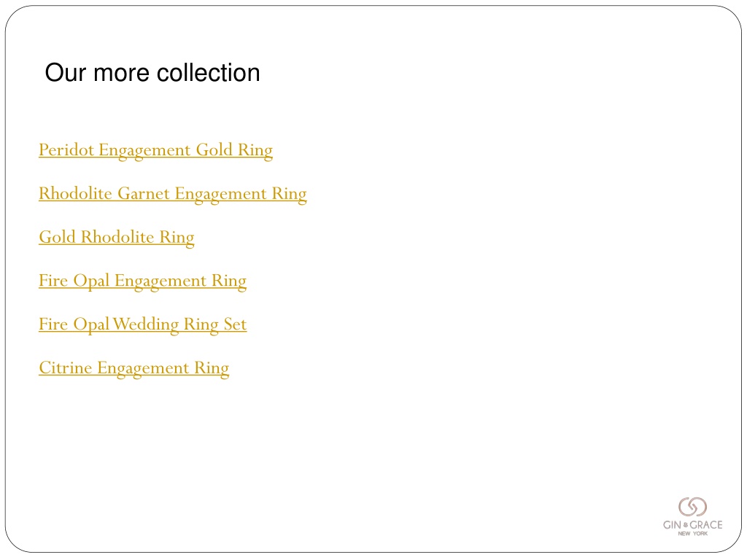The width and height of the screenshot is (747, 560).
Task: Click 'Engagement' in the Fire Opal Engagement link
Action: tap(160, 281)
